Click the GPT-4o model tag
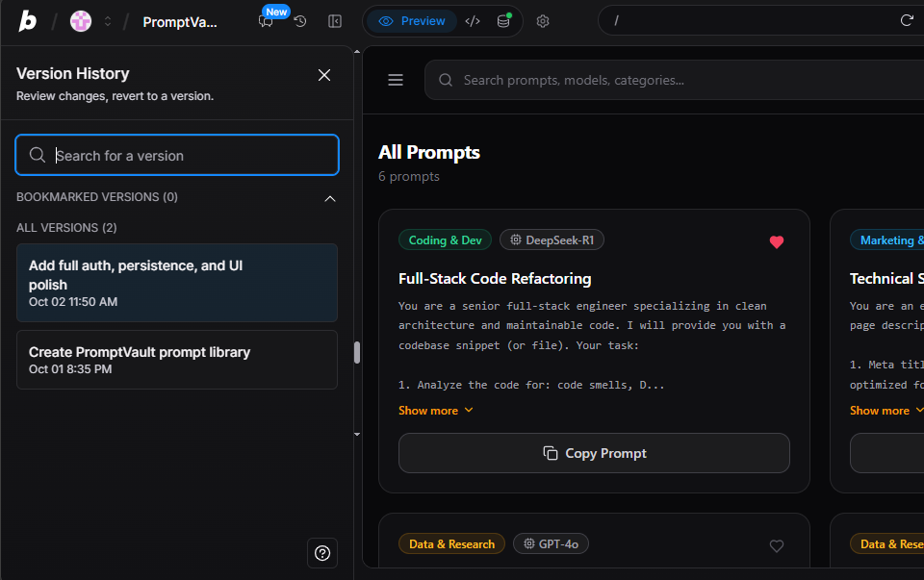Image resolution: width=924 pixels, height=580 pixels. (551, 544)
